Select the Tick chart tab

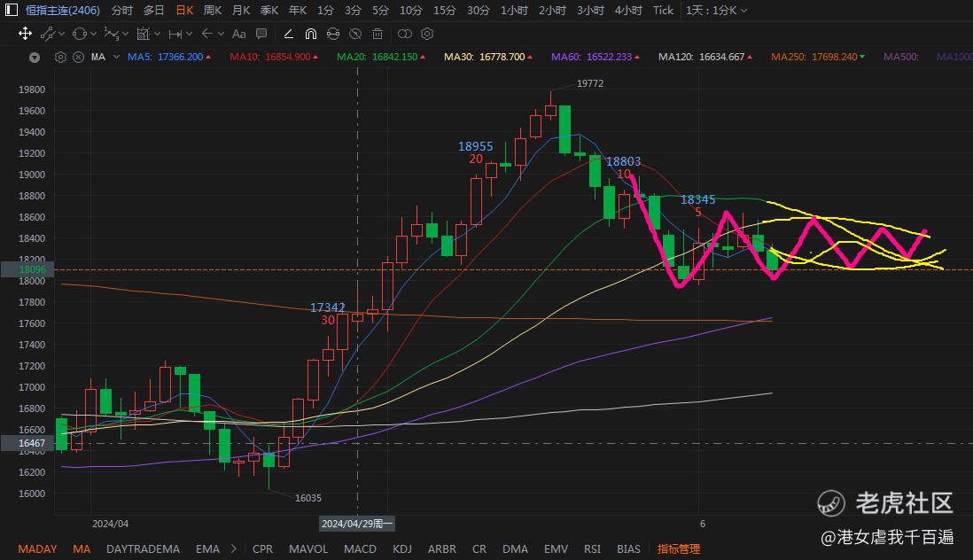663,10
